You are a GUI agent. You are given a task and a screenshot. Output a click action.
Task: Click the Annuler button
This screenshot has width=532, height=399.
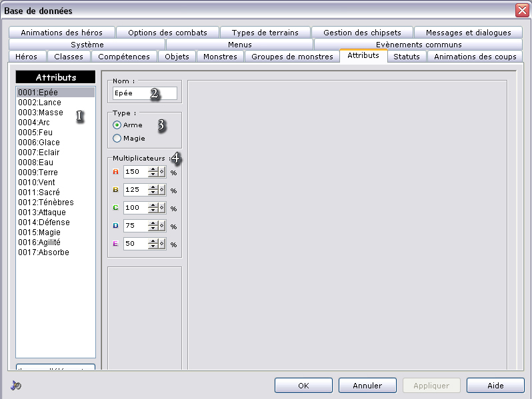click(x=367, y=386)
